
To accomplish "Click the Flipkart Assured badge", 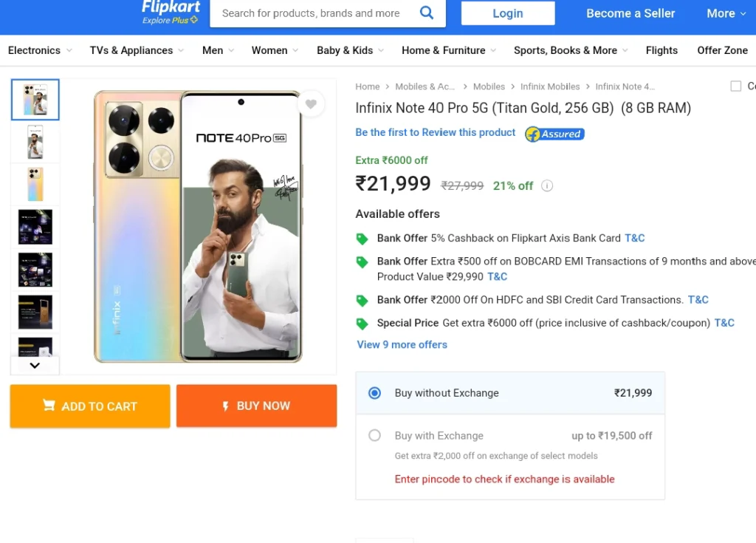I will click(x=555, y=134).
